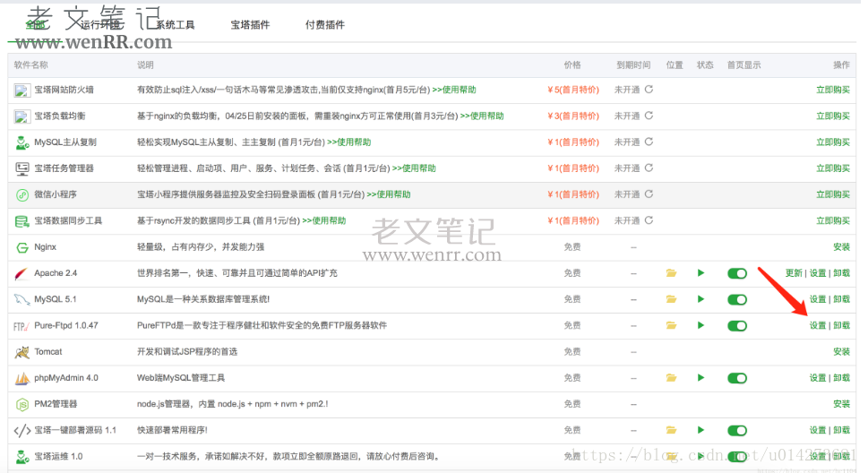Open Pure-Ftpd folder location icon
868x473 pixels.
click(x=672, y=325)
